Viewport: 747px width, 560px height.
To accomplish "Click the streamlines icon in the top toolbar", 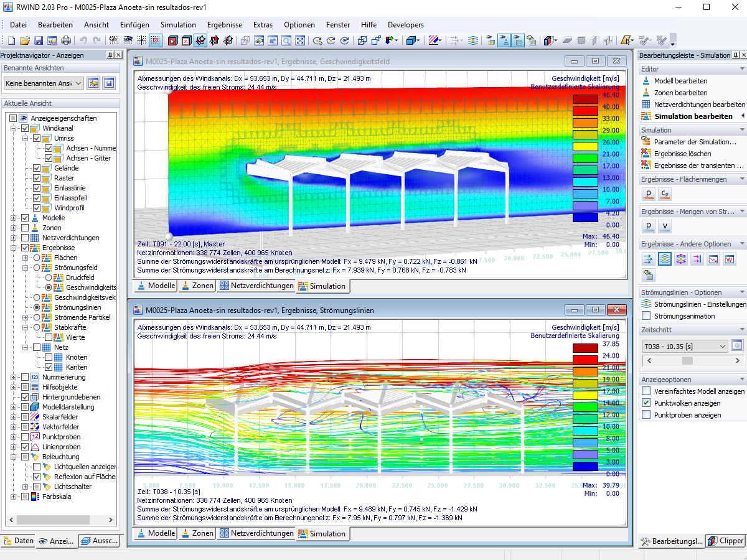I will click(473, 40).
